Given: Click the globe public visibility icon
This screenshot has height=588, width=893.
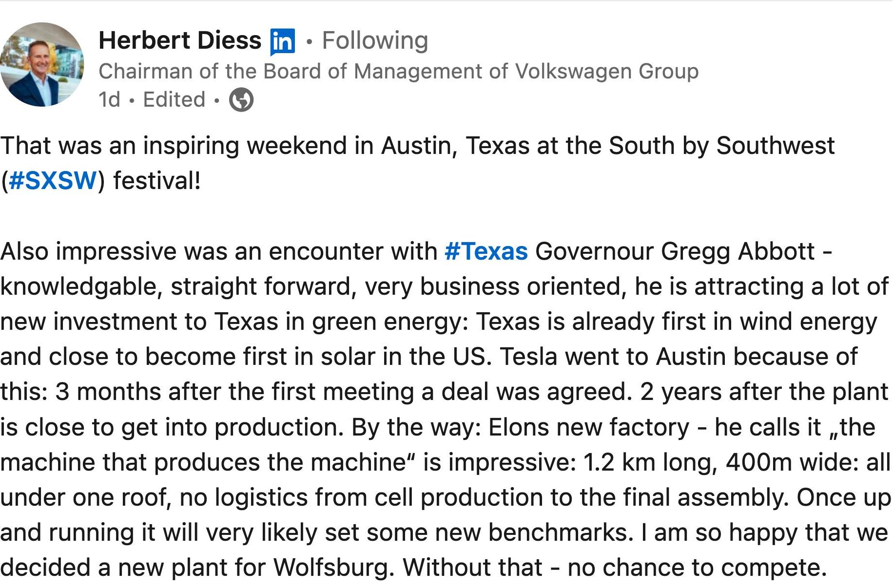Looking at the screenshot, I should pyautogui.click(x=241, y=100).
